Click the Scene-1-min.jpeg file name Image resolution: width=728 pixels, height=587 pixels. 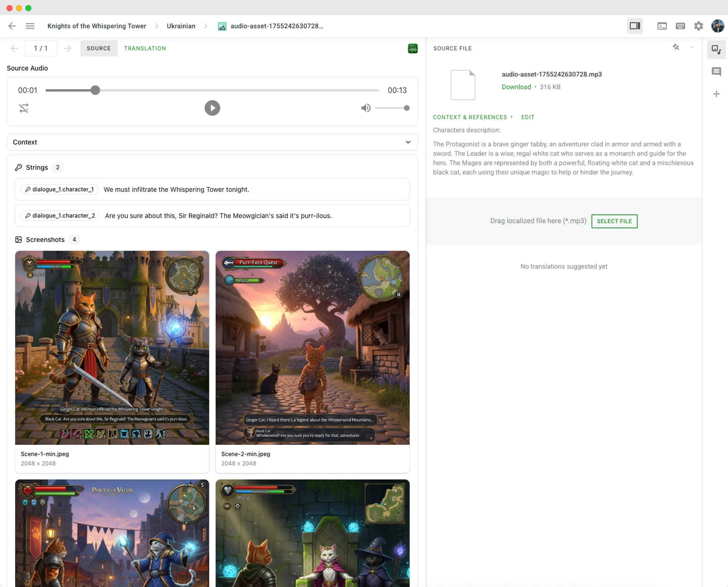(45, 454)
